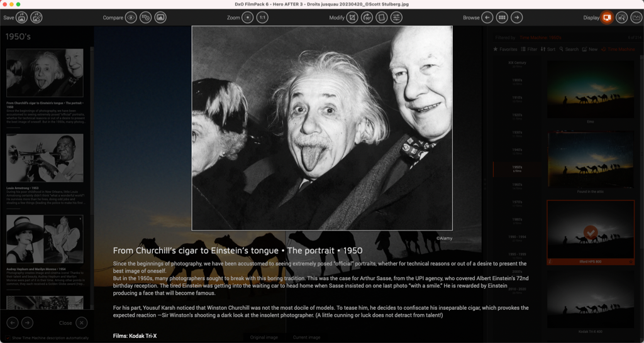Image resolution: width=644 pixels, height=343 pixels.
Task: Switch to Time Machine tab
Action: [x=618, y=49]
